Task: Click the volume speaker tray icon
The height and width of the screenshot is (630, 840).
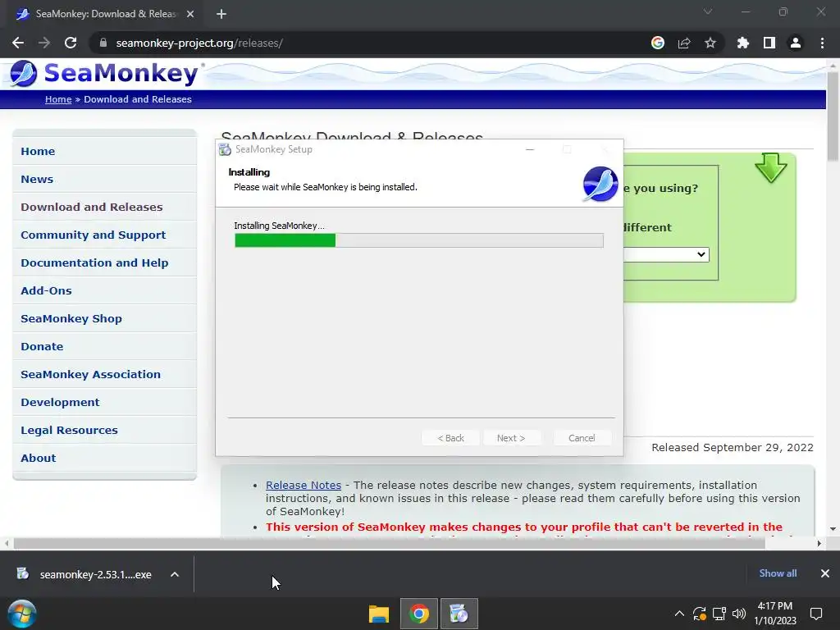Action: (x=739, y=614)
